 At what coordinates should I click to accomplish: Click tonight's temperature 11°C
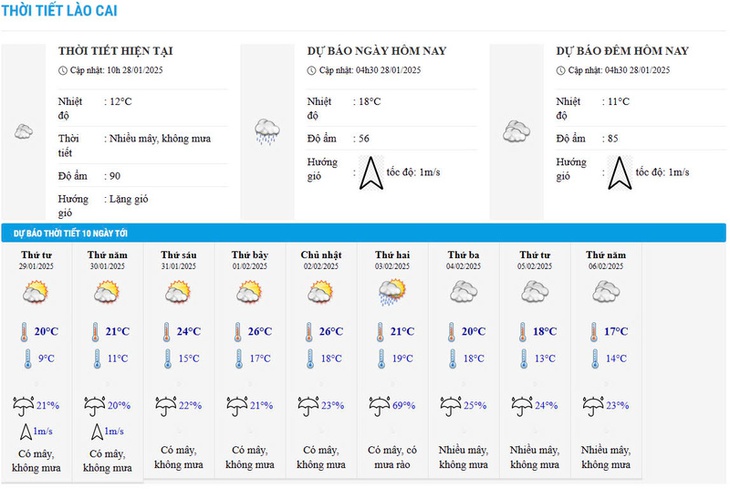(619, 102)
